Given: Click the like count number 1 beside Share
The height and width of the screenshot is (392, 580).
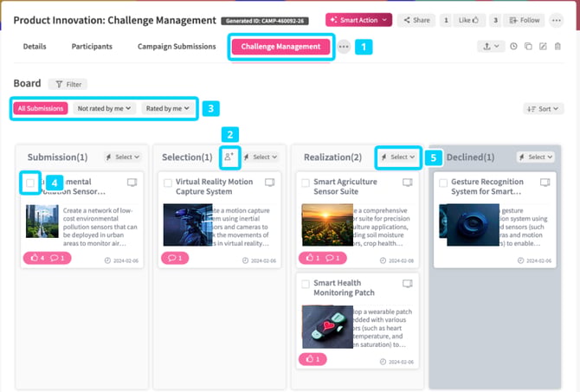Looking at the screenshot, I should [x=446, y=21].
